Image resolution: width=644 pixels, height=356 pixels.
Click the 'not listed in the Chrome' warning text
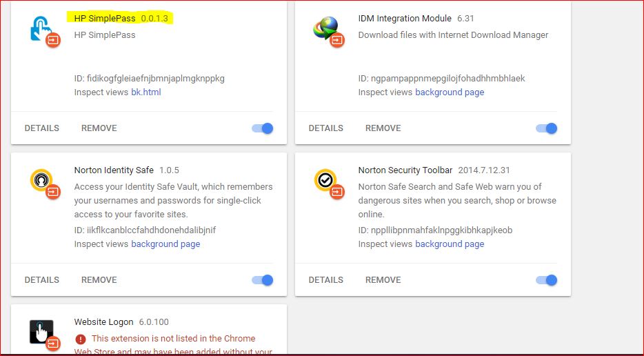(x=173, y=338)
